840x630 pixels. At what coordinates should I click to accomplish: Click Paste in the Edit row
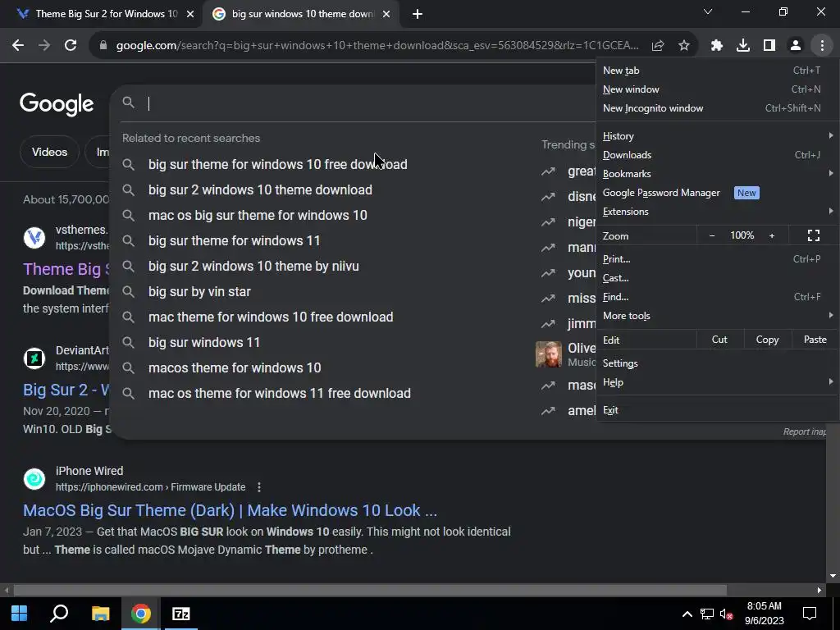815,340
